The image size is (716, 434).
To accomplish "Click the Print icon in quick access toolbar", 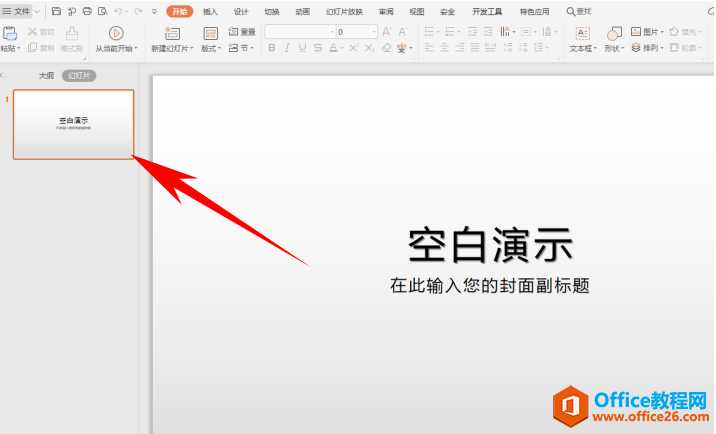I will click(x=87, y=11).
